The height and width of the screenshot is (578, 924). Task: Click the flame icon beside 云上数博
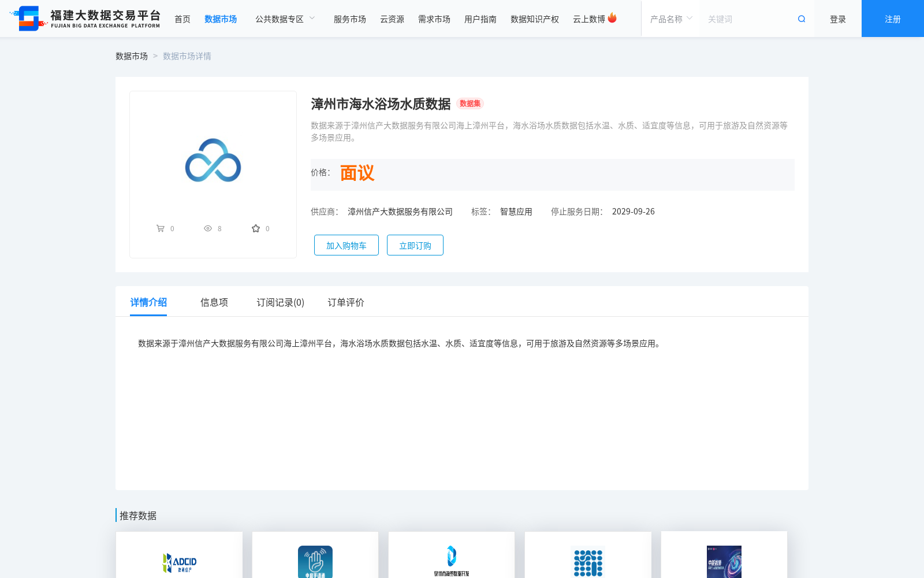(x=612, y=18)
